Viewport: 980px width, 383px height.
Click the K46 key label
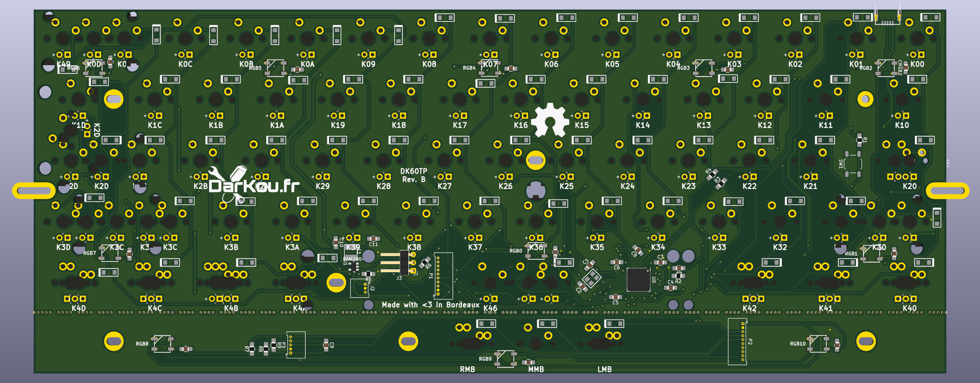tap(490, 308)
